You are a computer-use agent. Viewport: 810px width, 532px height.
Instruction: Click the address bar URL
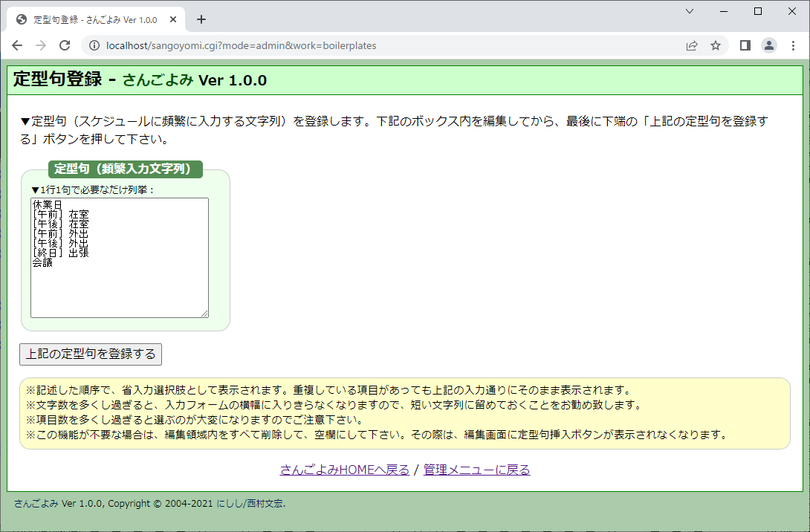click(242, 45)
